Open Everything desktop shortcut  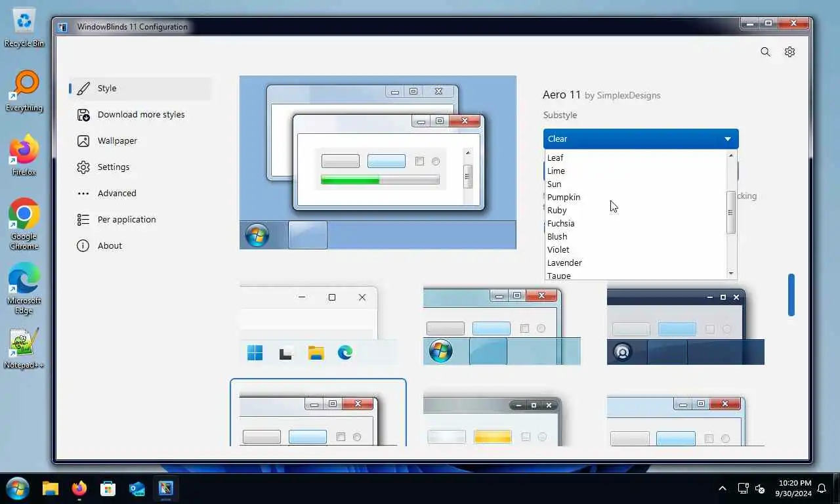point(24,91)
